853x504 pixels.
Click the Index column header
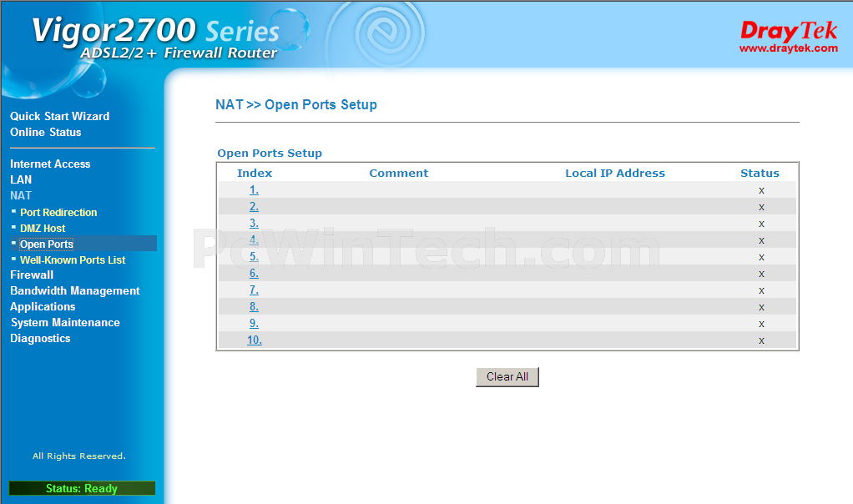pos(255,173)
